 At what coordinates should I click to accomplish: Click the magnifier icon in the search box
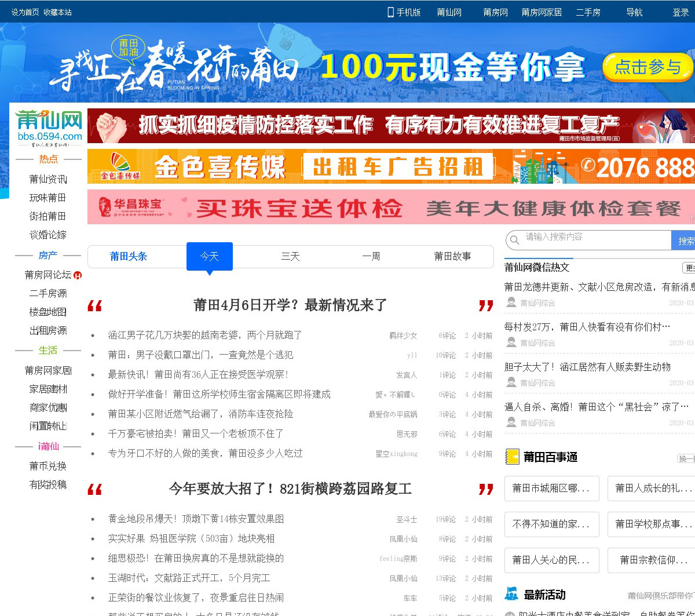[x=515, y=240]
